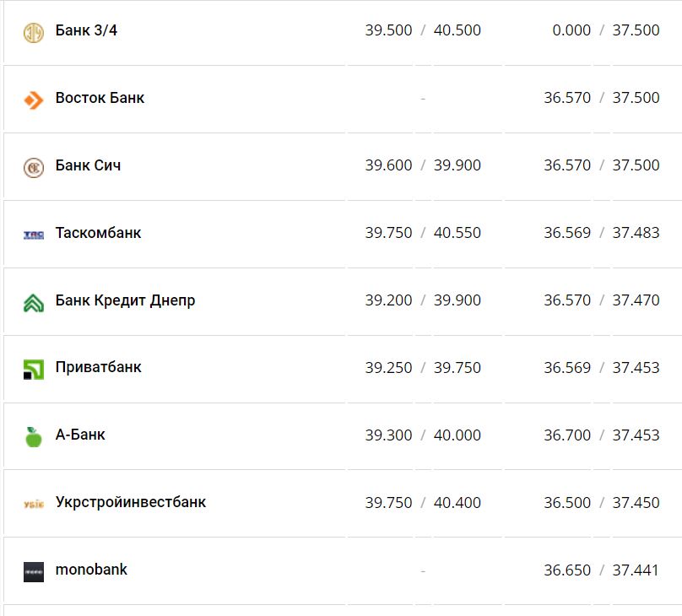This screenshot has height=616, width=682.
Task: Click the Банк Сич round logo
Action: click(x=33, y=167)
